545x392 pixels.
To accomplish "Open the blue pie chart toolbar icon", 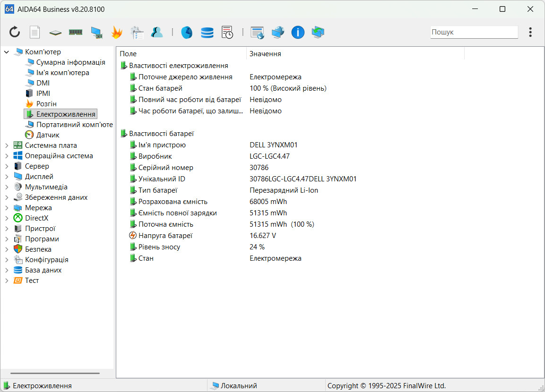I will pyautogui.click(x=187, y=32).
